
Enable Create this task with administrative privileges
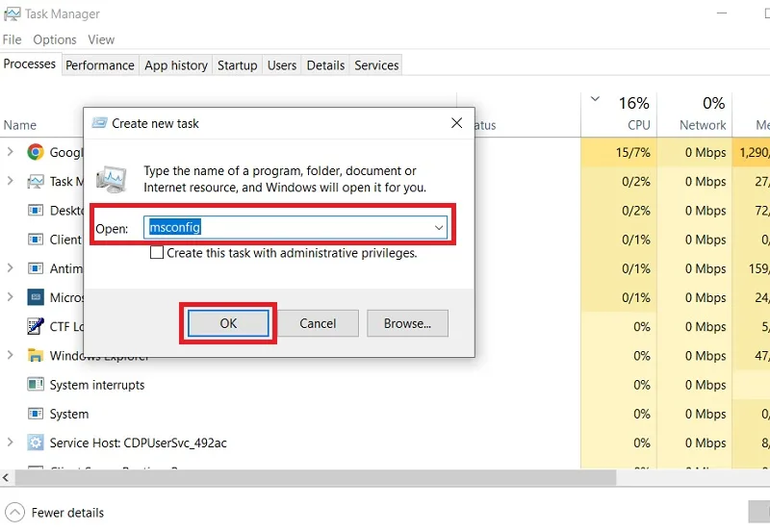(157, 253)
